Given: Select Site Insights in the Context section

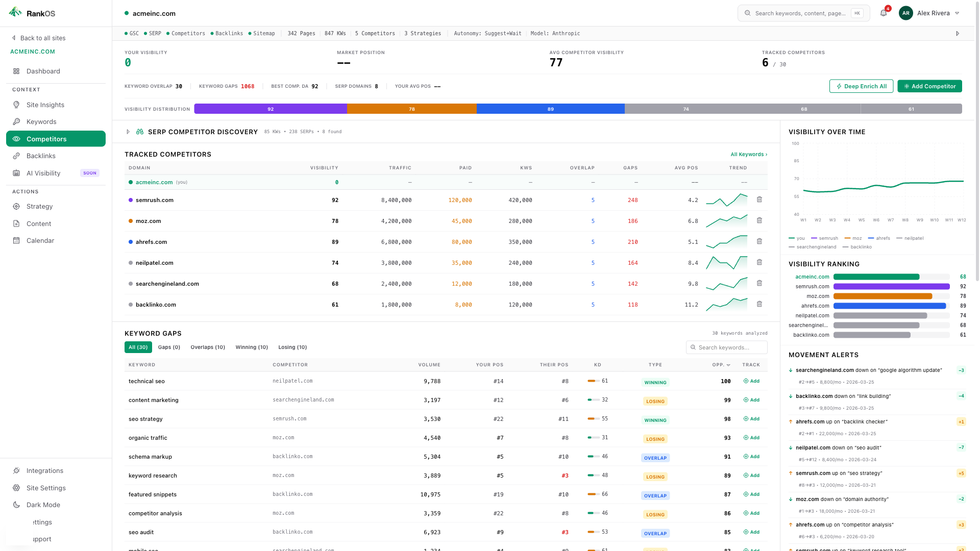Looking at the screenshot, I should click(x=45, y=105).
